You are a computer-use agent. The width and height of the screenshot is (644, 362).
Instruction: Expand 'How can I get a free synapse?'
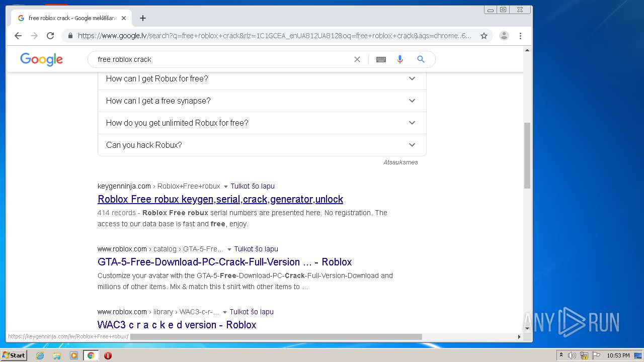262,101
